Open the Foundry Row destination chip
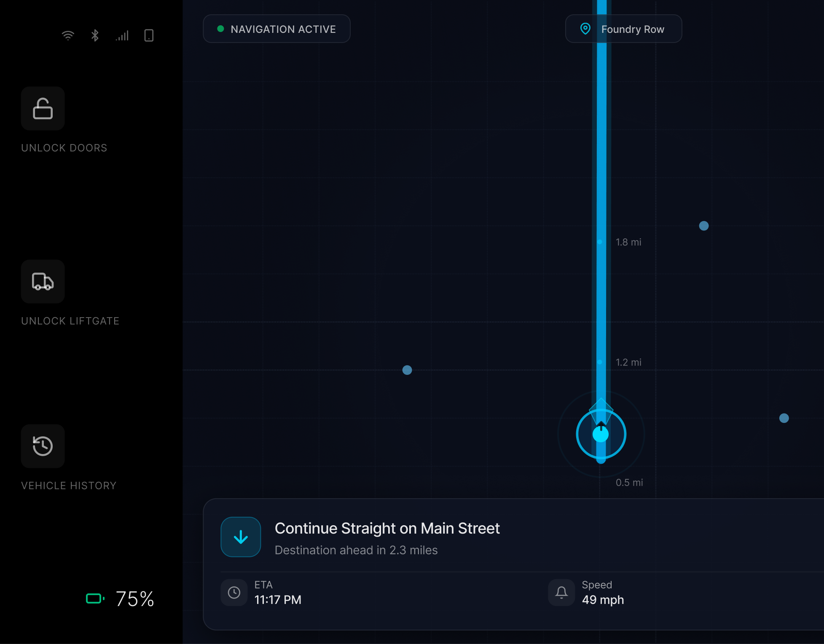This screenshot has width=824, height=644. click(623, 29)
